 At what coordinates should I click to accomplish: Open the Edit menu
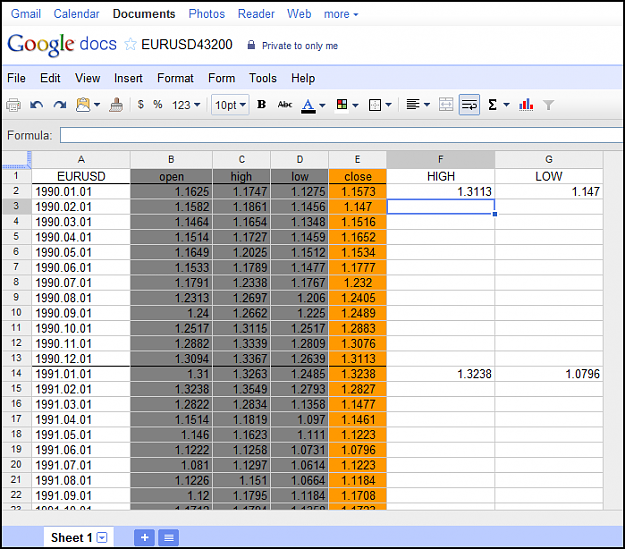click(50, 78)
